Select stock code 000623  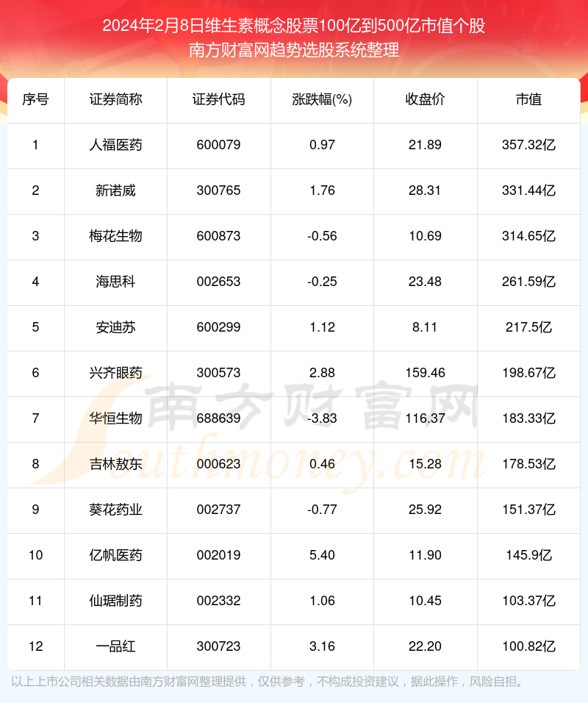(219, 465)
